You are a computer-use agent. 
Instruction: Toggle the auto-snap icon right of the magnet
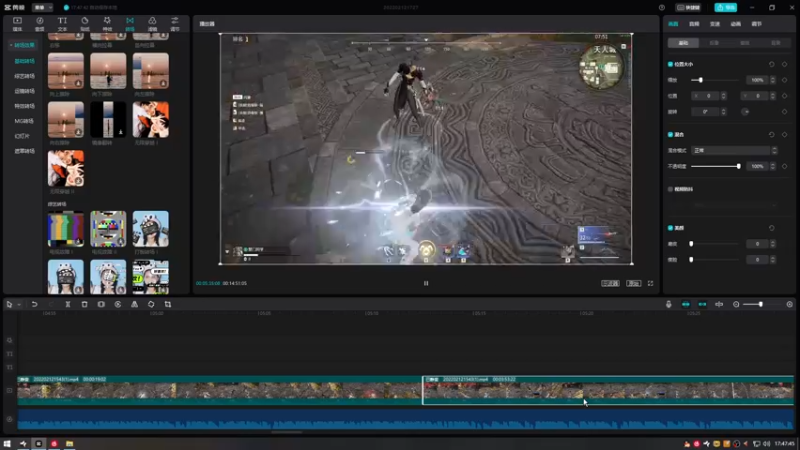point(703,304)
